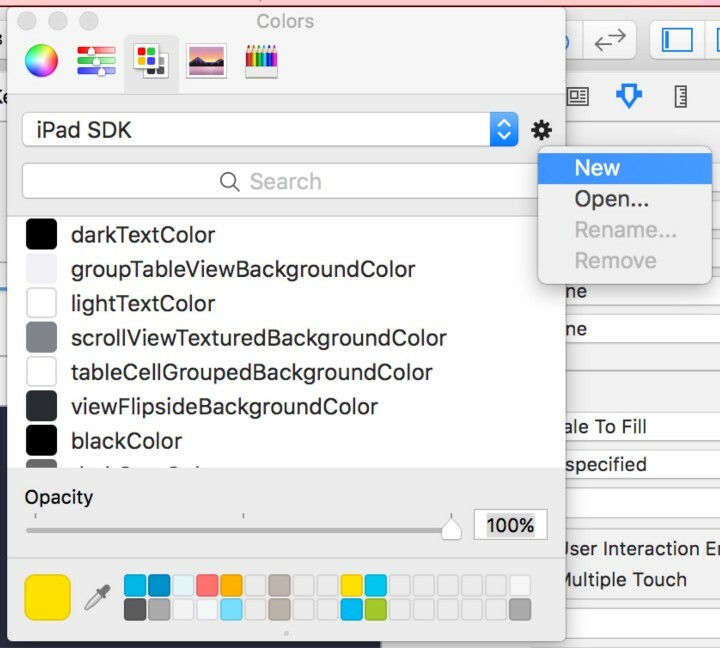The image size is (720, 648).
Task: Select darkTextColor from the color list
Action: 142,235
